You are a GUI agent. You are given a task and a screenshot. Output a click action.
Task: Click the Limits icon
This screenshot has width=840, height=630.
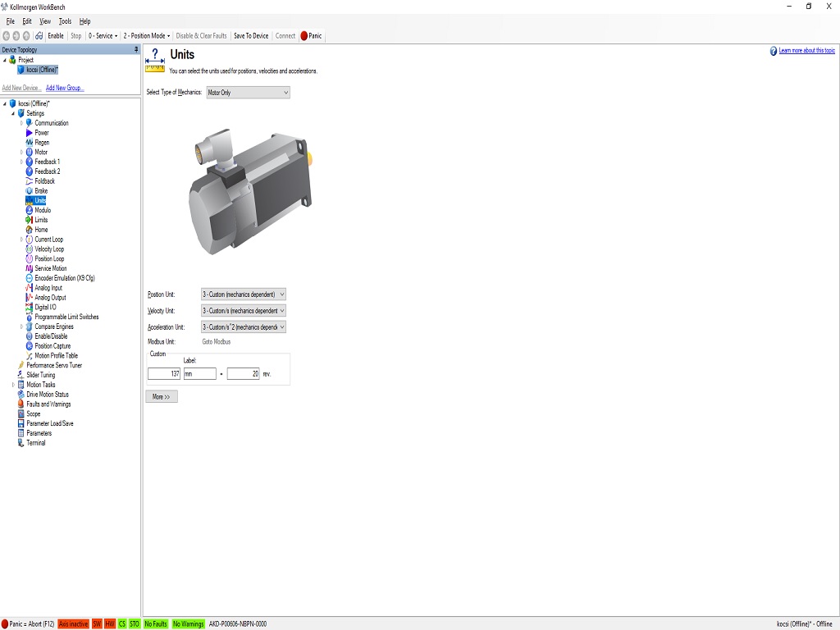(30, 220)
